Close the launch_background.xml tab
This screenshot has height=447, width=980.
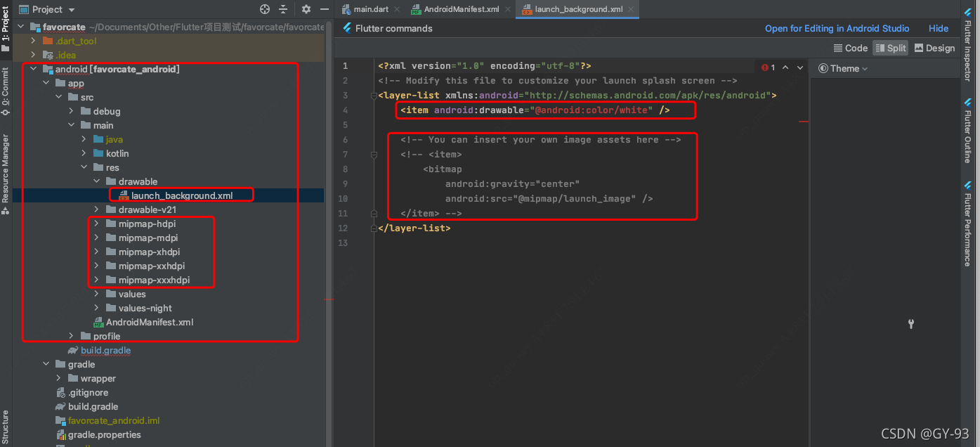(x=631, y=10)
